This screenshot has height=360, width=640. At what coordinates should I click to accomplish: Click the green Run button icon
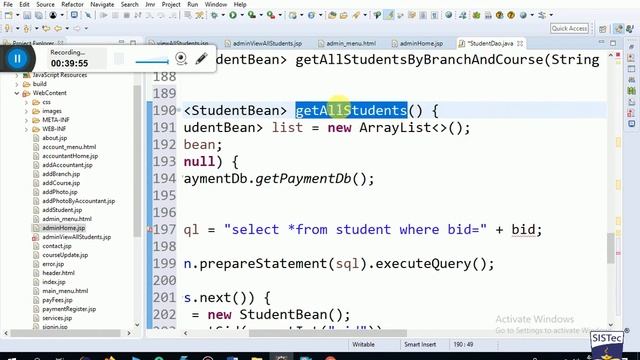coord(233,15)
